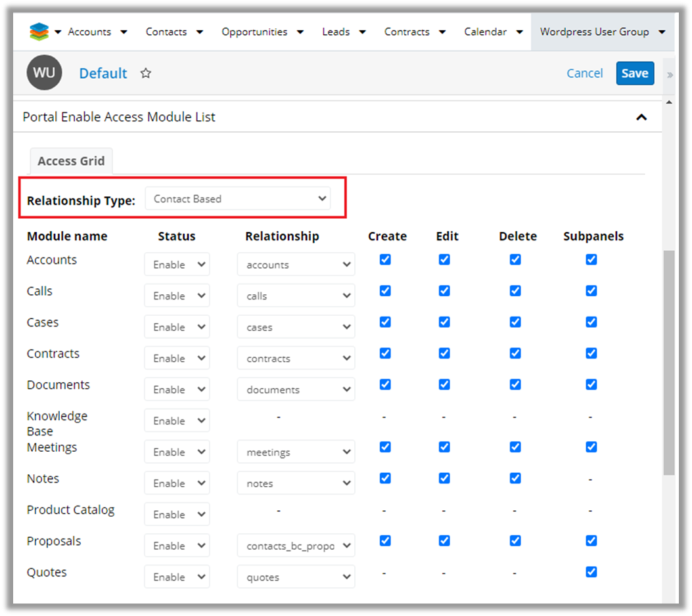Click the caret next to Opportunities

tap(300, 32)
